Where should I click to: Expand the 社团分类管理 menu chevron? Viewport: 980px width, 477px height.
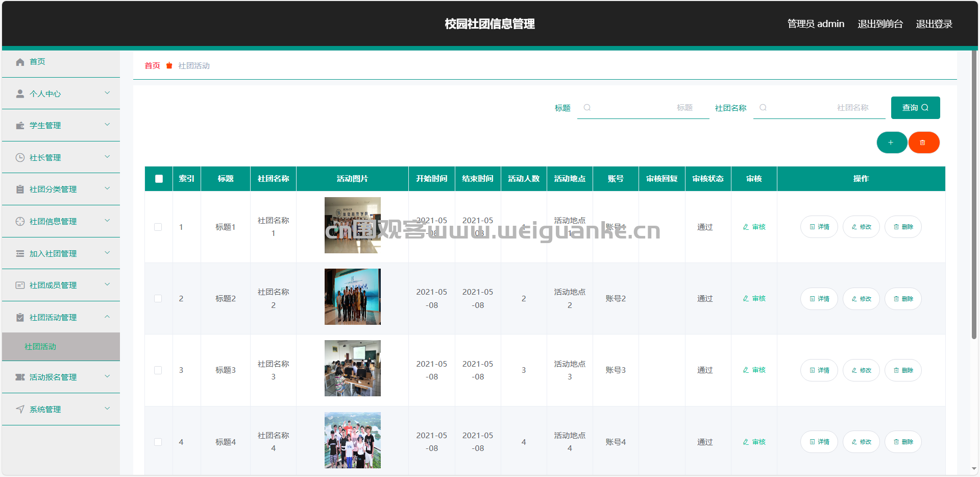point(107,188)
